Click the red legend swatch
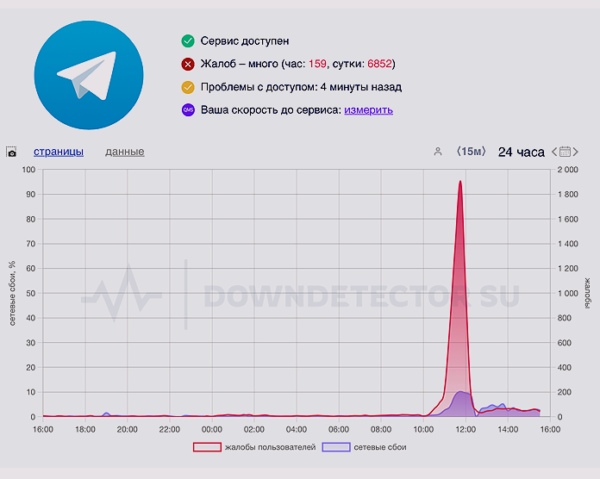Image resolution: width=600 pixels, height=479 pixels. pos(207,447)
